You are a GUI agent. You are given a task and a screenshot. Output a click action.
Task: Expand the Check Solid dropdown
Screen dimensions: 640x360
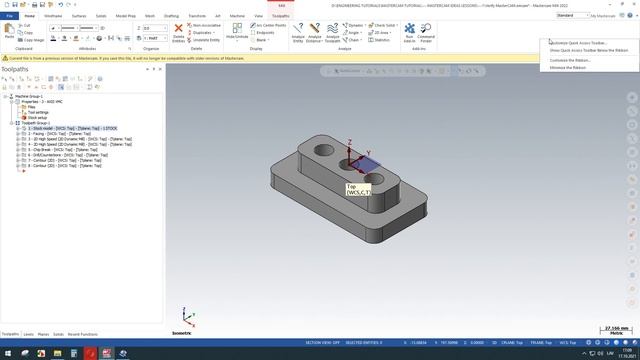tap(397, 25)
